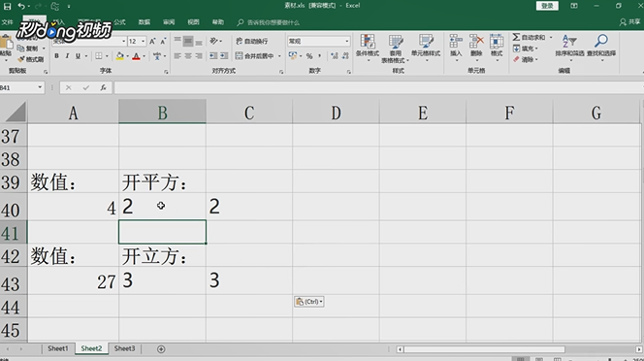Decrease the decimal places
This screenshot has width=644, height=361.
coord(345,56)
